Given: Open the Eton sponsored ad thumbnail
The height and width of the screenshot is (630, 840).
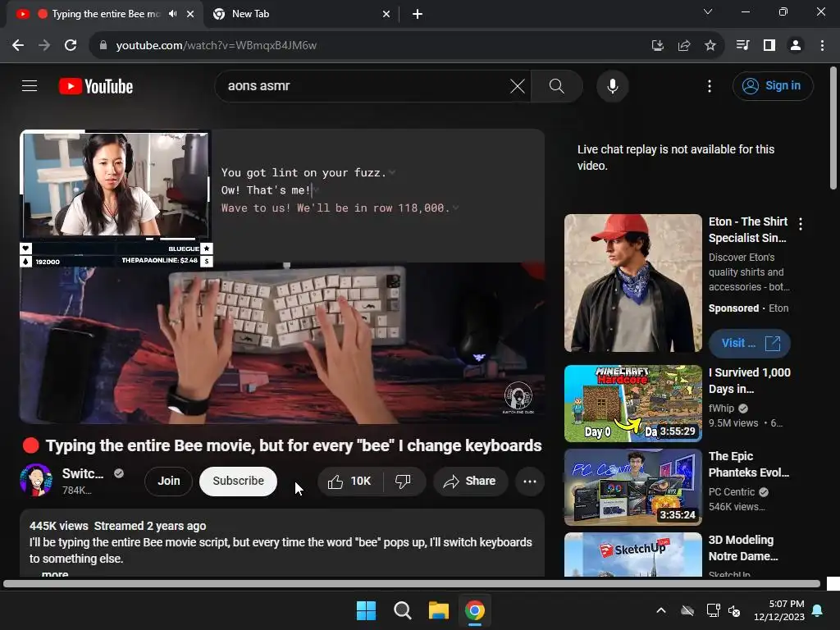Looking at the screenshot, I should point(633,283).
